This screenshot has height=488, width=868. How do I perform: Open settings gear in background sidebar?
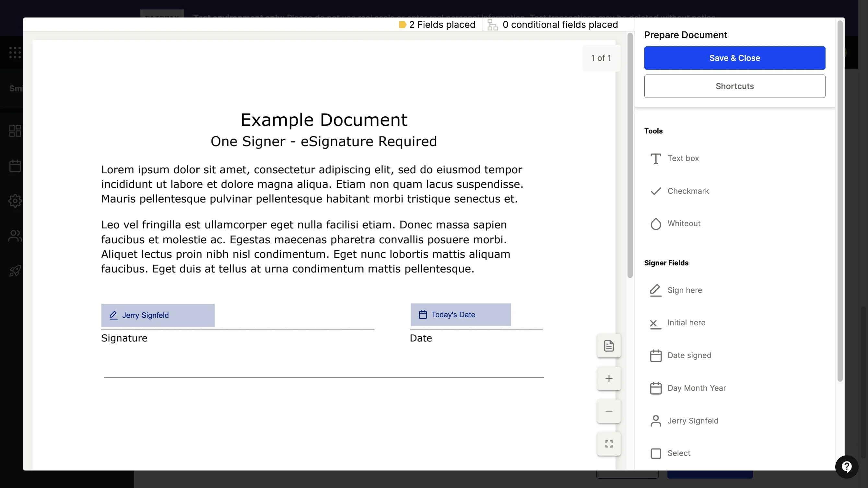[15, 201]
